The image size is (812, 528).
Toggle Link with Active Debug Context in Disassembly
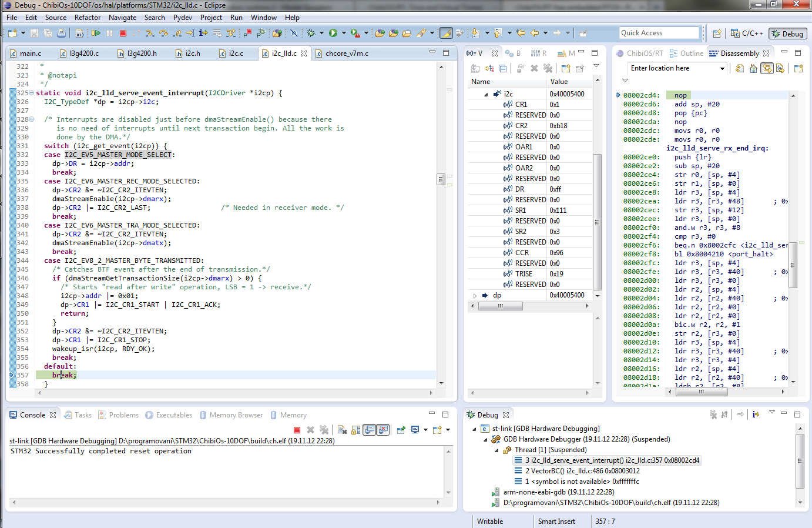tap(767, 68)
